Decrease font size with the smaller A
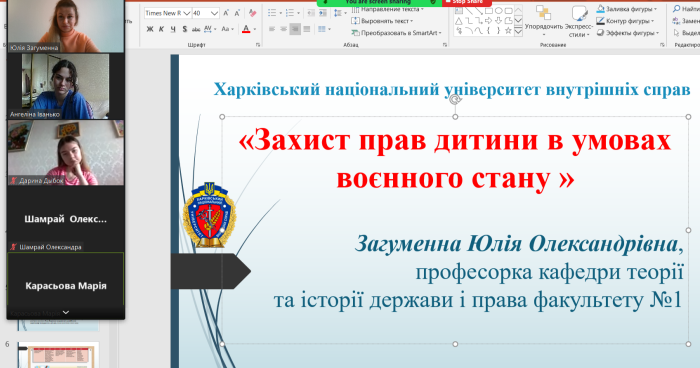 point(237,13)
